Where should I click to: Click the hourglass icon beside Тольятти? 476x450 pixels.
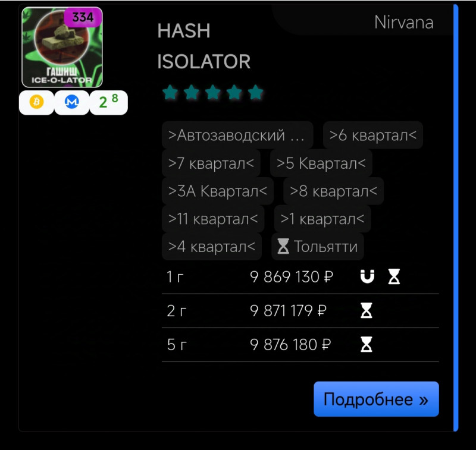point(283,246)
